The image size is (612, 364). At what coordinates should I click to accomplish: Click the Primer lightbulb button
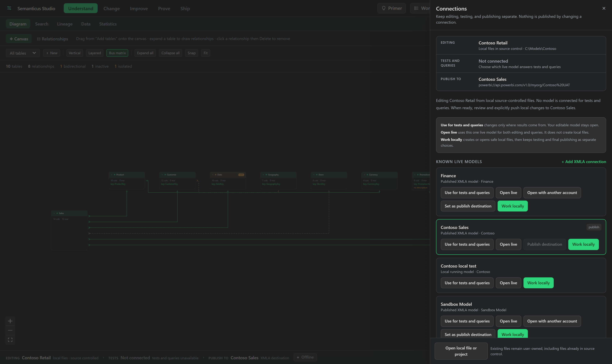[392, 8]
